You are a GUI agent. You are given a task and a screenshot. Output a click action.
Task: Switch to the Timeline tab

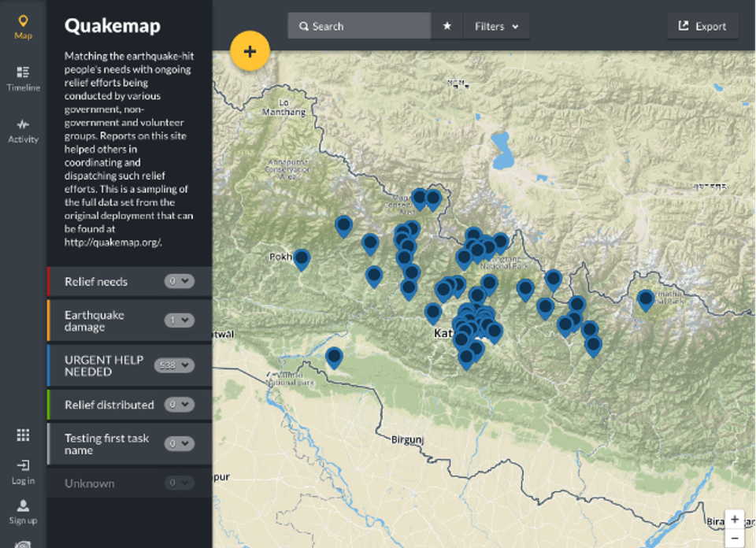(23, 76)
